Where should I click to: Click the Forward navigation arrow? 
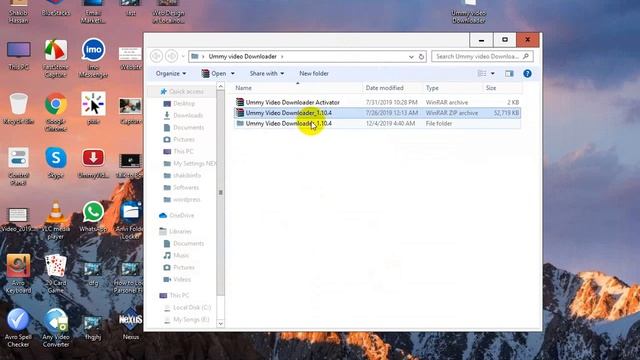click(172, 56)
